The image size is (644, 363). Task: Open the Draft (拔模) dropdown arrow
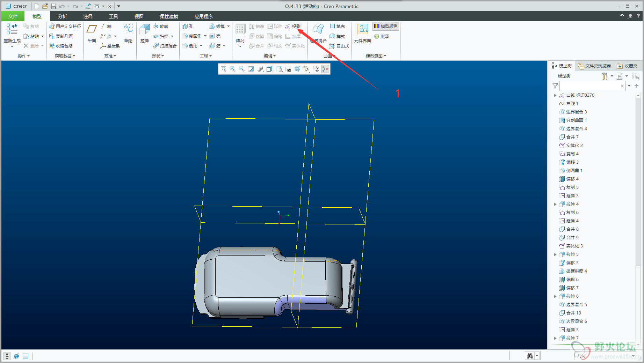[229, 27]
